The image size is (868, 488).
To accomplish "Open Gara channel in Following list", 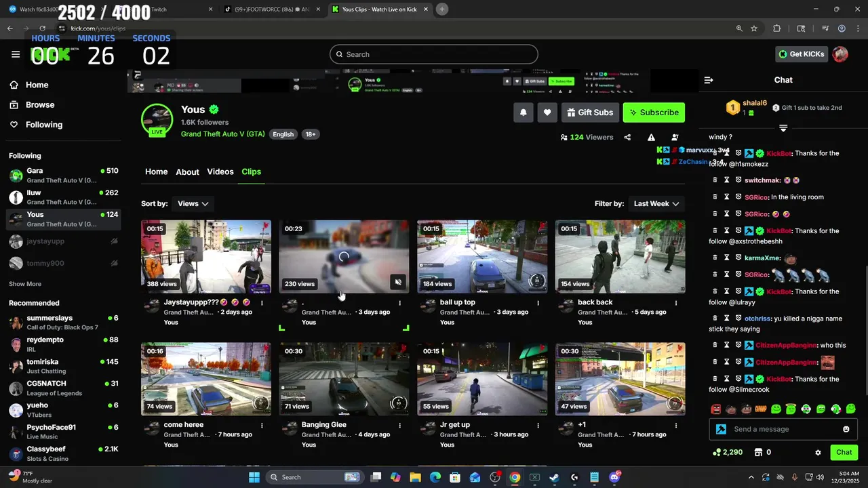I will click(x=64, y=176).
